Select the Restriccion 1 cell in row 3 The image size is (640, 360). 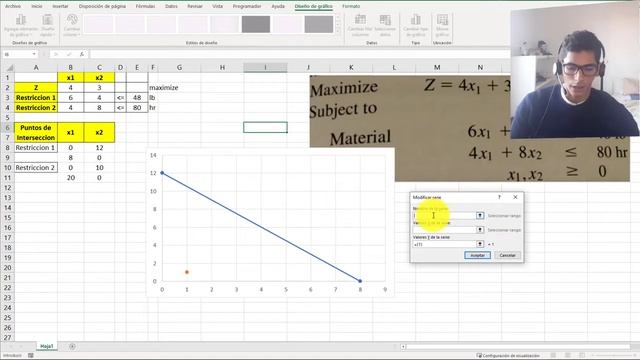point(36,98)
